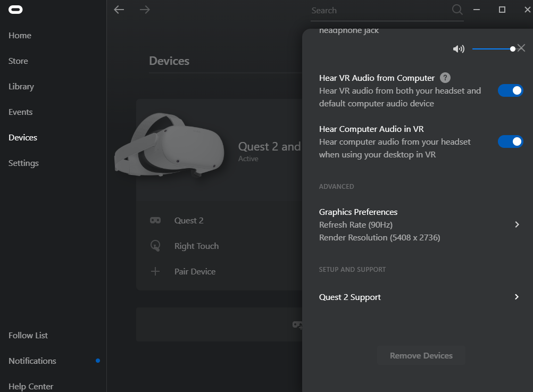
Task: Open the Library section
Action: (21, 86)
